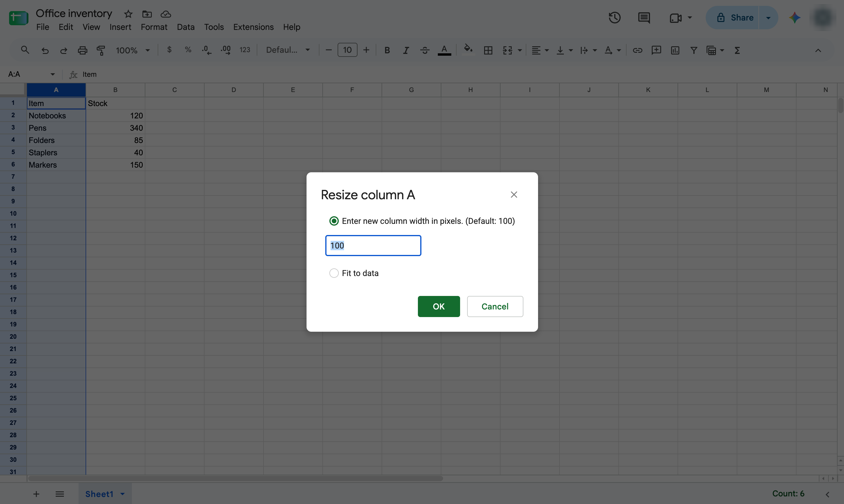Toggle italic formatting
This screenshot has height=504, width=844.
pyautogui.click(x=406, y=50)
